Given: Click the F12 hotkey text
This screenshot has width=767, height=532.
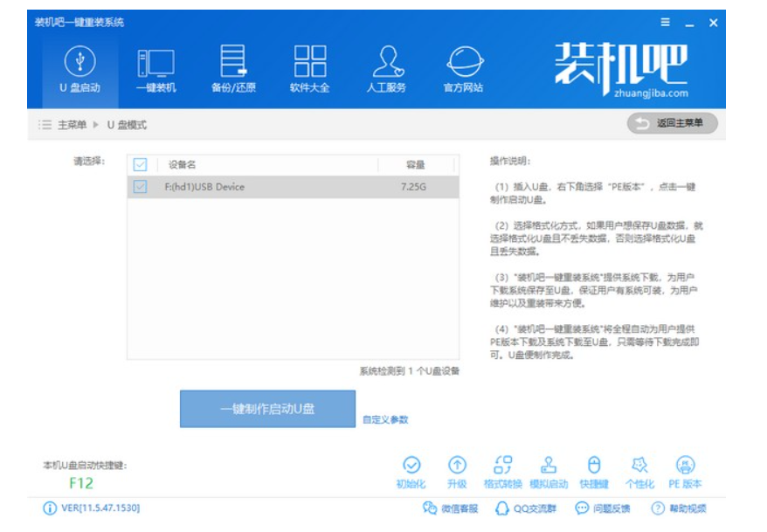Looking at the screenshot, I should [x=80, y=483].
